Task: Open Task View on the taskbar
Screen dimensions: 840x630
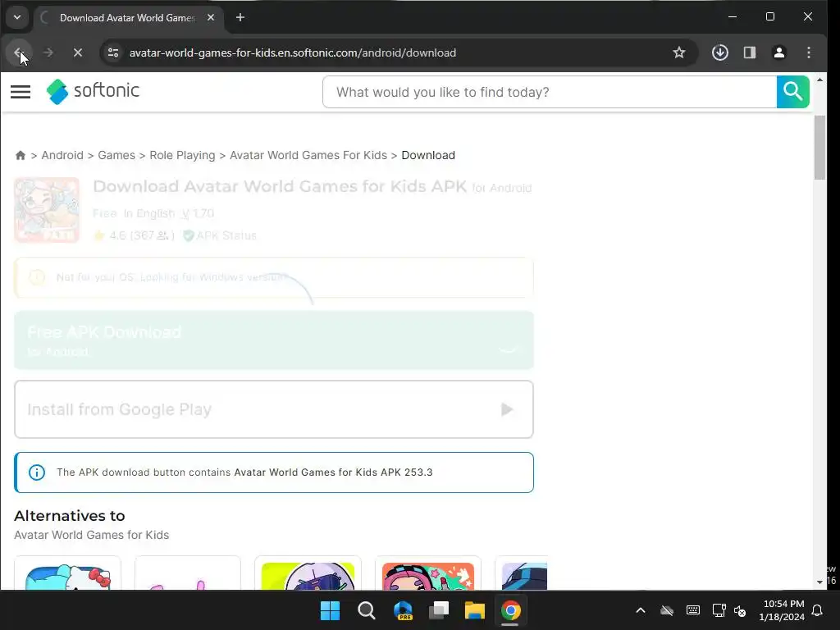Action: [x=439, y=610]
